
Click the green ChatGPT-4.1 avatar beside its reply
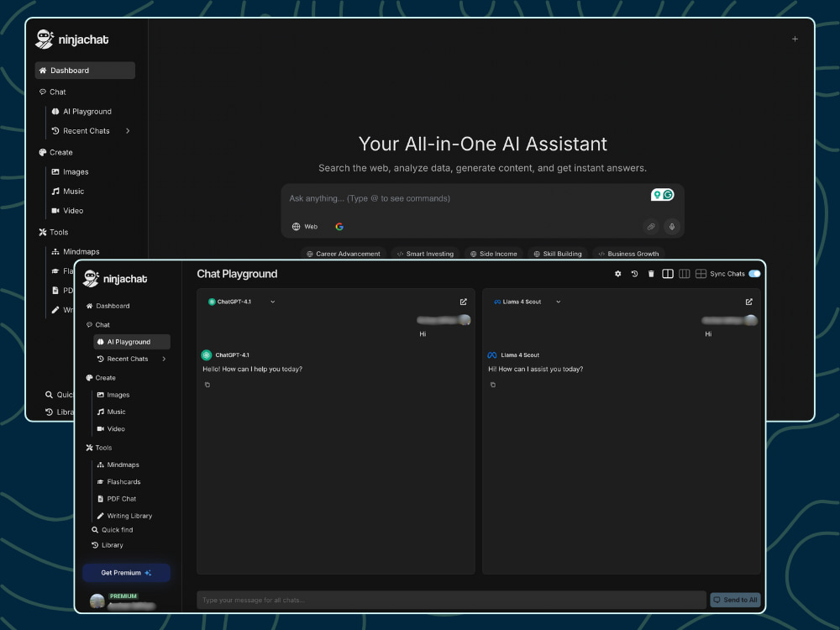pyautogui.click(x=207, y=355)
